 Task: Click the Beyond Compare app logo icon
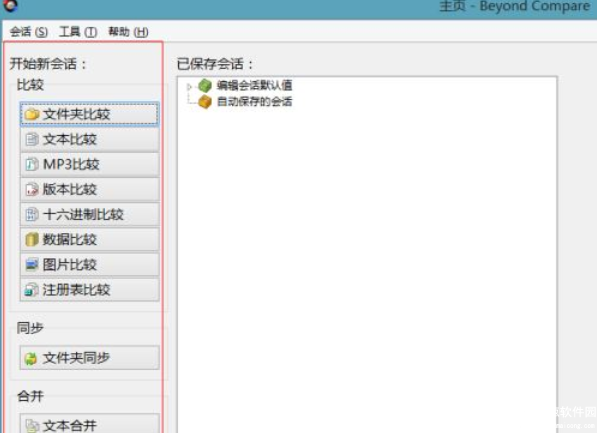[10, 5]
